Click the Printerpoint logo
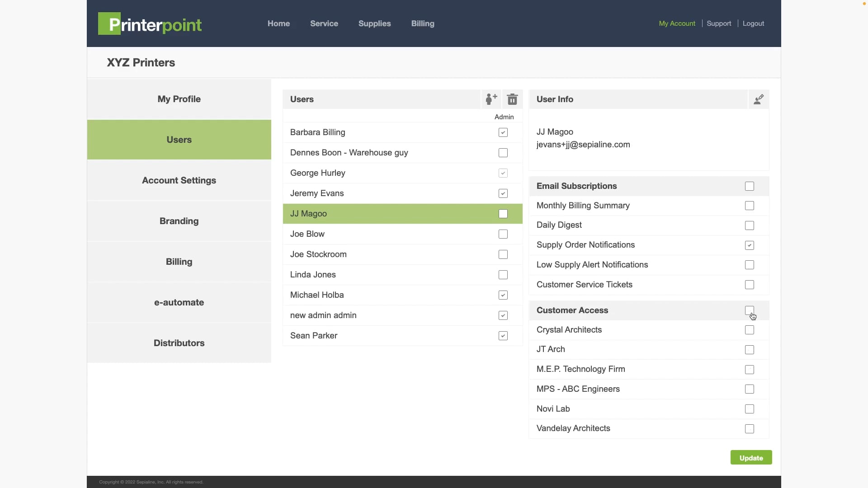868x488 pixels. tap(150, 24)
